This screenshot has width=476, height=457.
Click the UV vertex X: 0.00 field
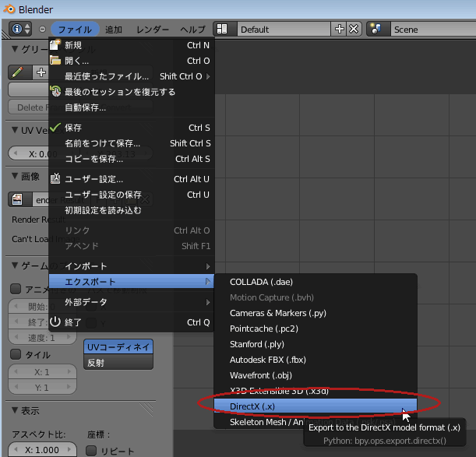pos(44,154)
